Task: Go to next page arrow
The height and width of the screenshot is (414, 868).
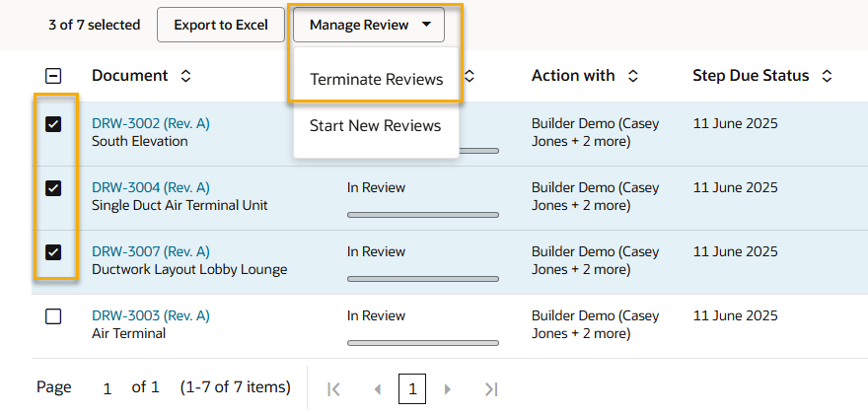Action: (x=448, y=389)
